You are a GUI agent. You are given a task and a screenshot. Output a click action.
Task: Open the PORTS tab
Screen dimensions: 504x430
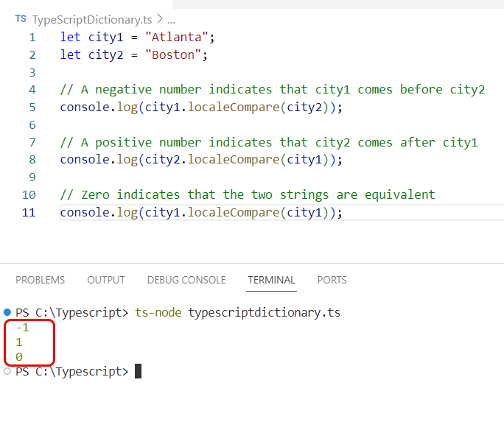point(332,280)
